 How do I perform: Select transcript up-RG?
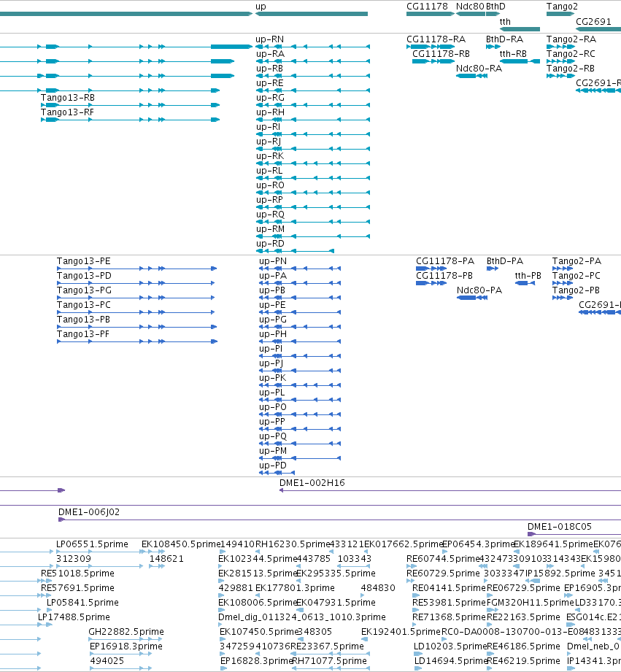pos(270,98)
